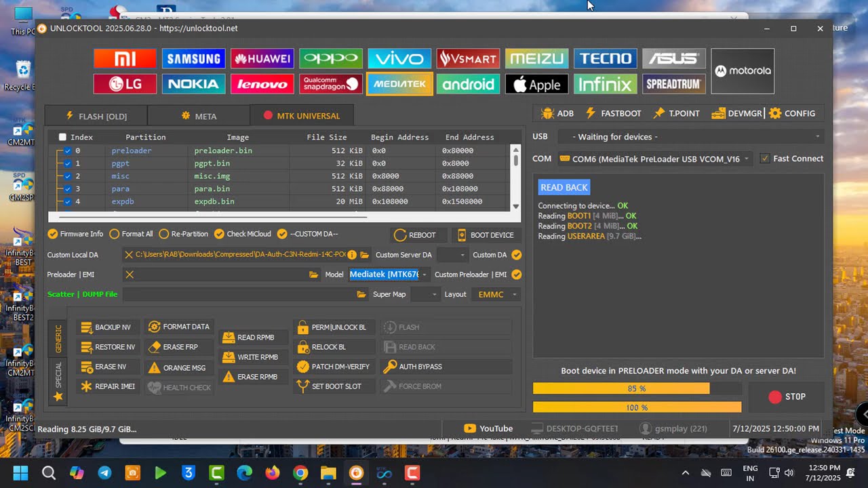Image resolution: width=868 pixels, height=488 pixels.
Task: Open the Spreadtrum brand tile
Action: pos(674,84)
